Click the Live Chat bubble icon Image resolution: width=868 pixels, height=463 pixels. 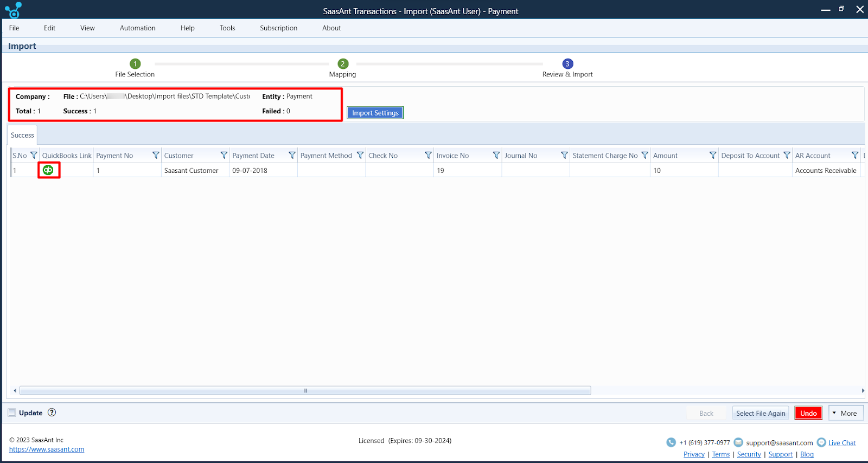[821, 442]
